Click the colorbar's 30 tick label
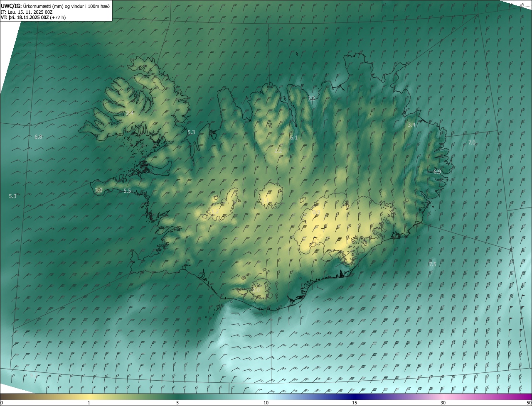The height and width of the screenshot is (406, 532). tap(443, 403)
